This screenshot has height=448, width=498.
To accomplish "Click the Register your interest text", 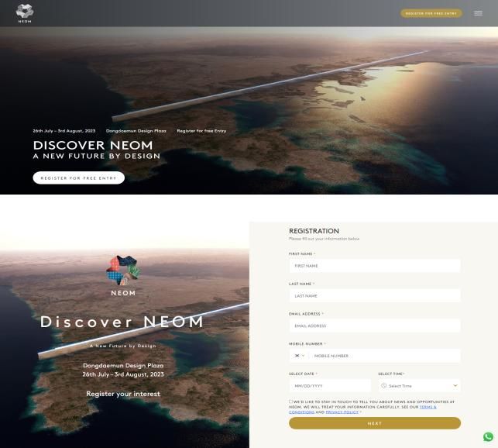I will coord(123,394).
